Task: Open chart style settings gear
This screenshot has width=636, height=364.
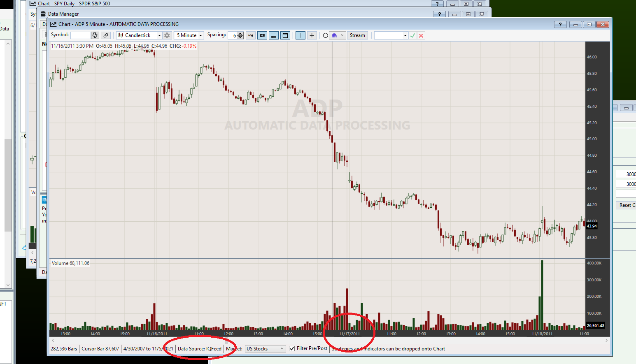Action: tap(167, 35)
